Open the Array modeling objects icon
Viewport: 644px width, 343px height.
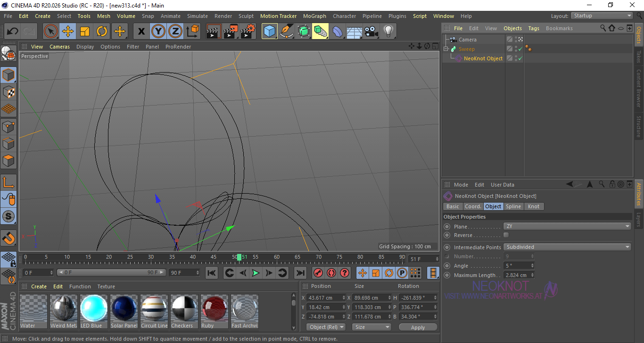(320, 32)
